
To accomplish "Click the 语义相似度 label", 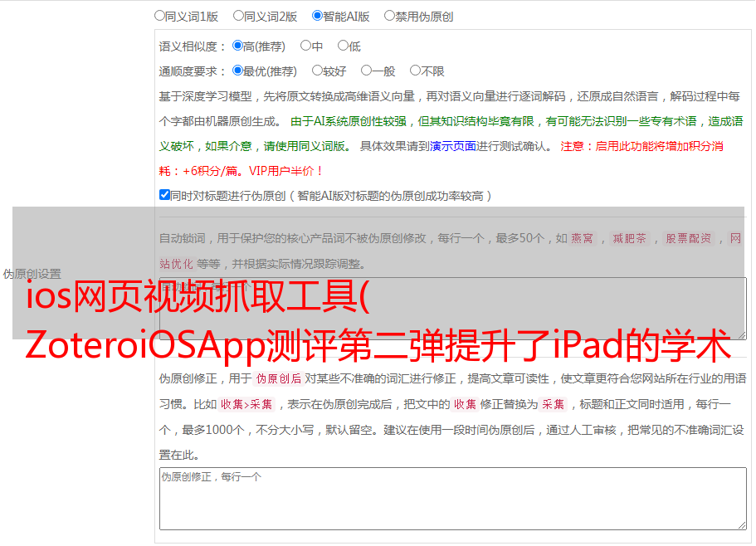I will 193,46.
